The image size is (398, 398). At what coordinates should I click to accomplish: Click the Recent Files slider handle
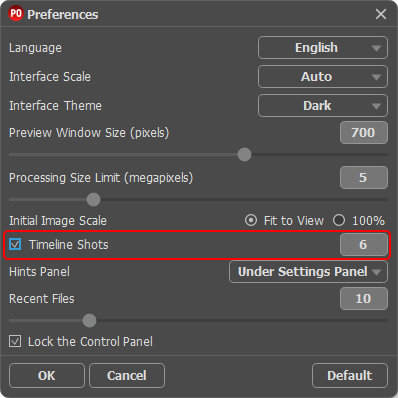(89, 321)
